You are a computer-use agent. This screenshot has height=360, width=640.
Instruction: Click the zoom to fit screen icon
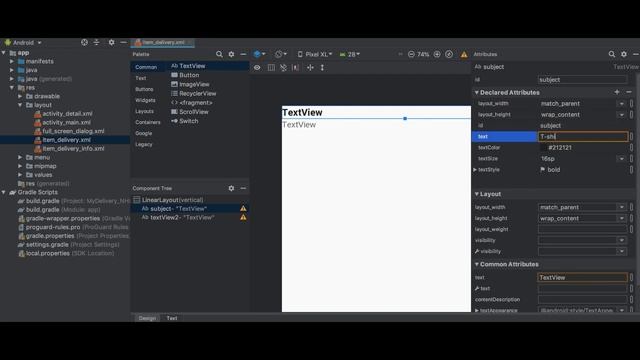tap(449, 54)
